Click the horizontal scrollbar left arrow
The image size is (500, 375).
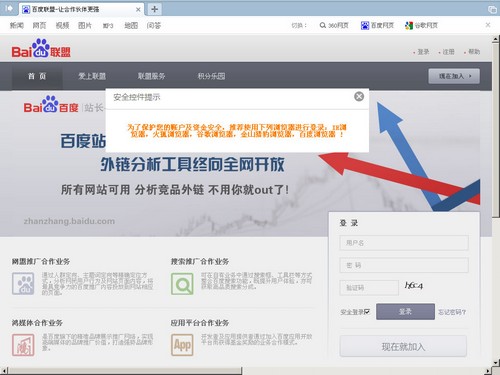tap(4, 371)
